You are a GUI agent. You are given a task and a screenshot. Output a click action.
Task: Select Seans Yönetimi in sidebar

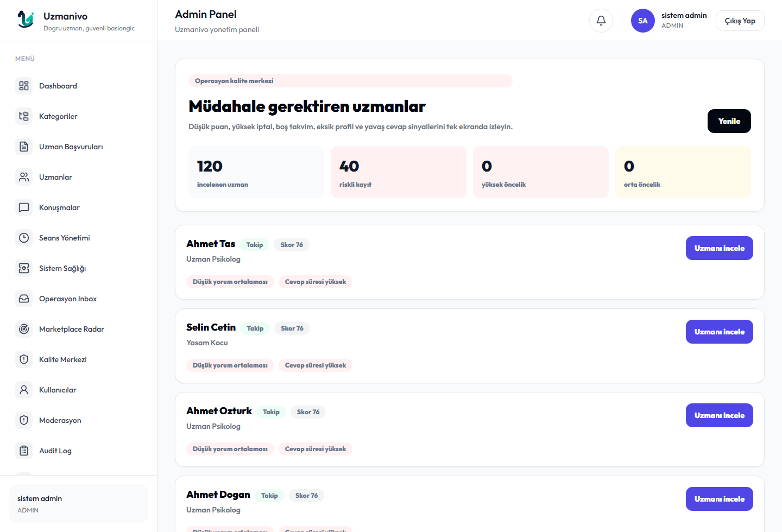[78, 238]
